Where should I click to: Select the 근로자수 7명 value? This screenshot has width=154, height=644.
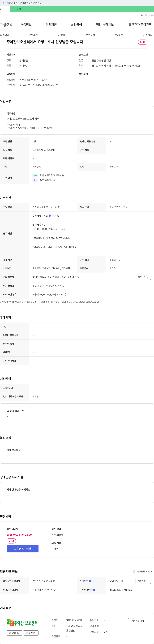(106, 632)
